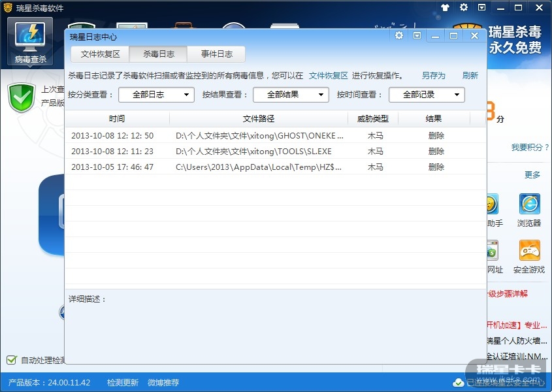Viewport: 552px width, 392px height.
Task: Open main window dropdown menu icon
Action: 481,7
